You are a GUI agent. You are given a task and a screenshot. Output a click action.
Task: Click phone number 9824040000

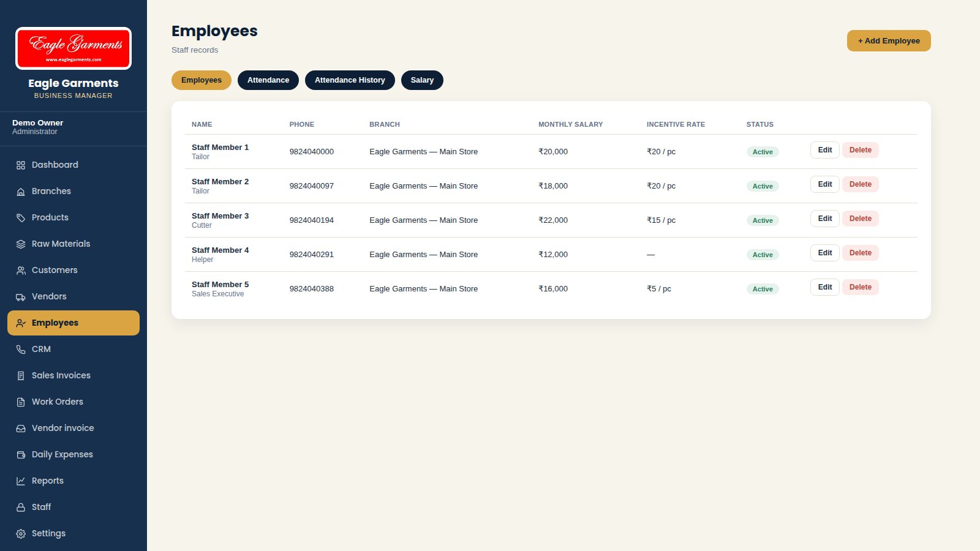tap(312, 152)
